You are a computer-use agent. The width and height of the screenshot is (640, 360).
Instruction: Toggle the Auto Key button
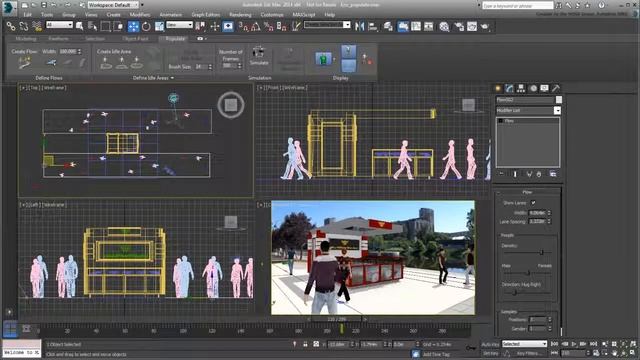tap(490, 344)
